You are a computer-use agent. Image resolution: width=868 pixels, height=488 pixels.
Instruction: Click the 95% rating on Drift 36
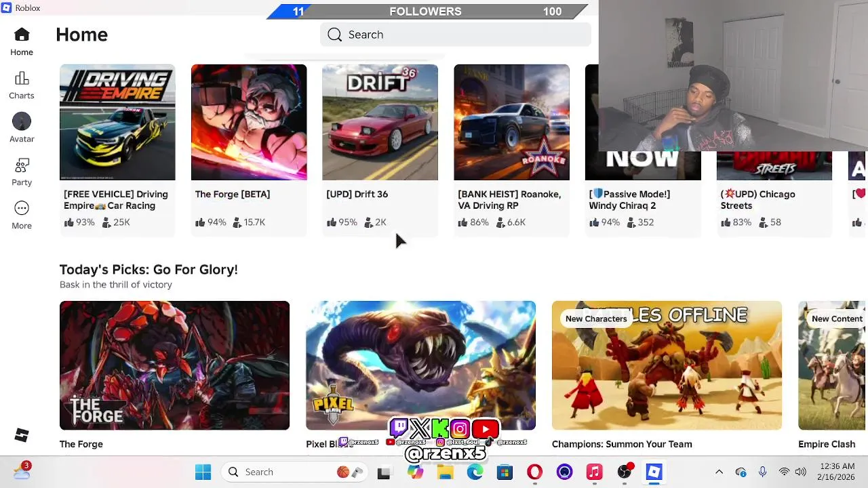point(342,222)
